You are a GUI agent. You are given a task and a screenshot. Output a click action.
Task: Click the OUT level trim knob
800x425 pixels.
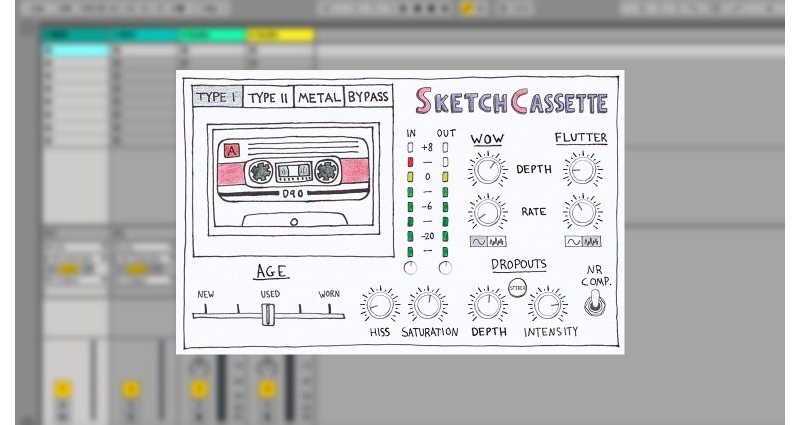[445, 267]
